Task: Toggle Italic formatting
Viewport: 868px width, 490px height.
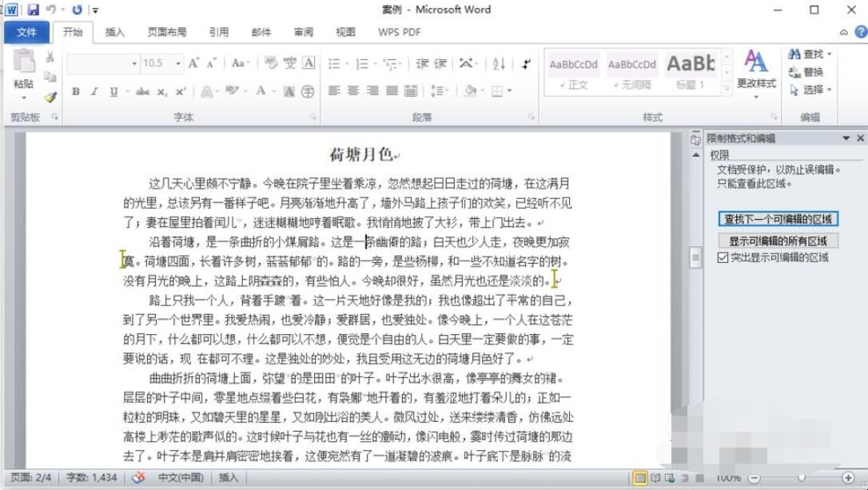Action: pos(94,92)
